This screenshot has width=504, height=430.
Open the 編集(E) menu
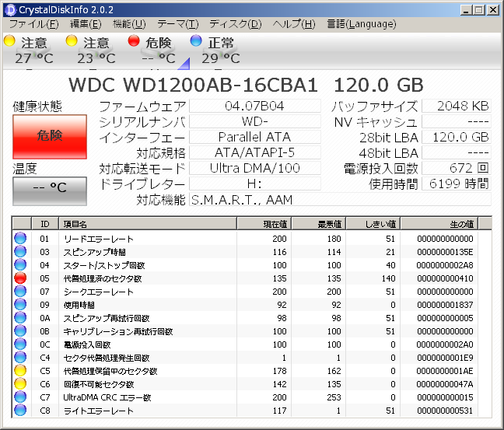point(86,24)
